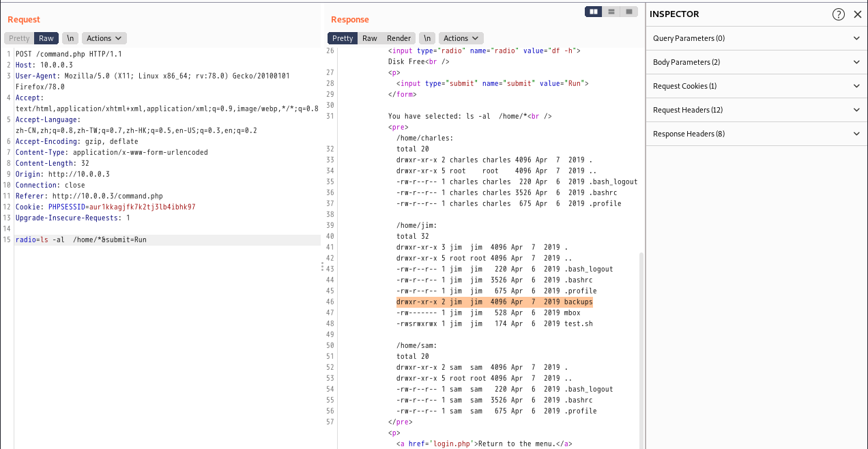
Task: Select Response Render view tab
Action: click(x=399, y=38)
